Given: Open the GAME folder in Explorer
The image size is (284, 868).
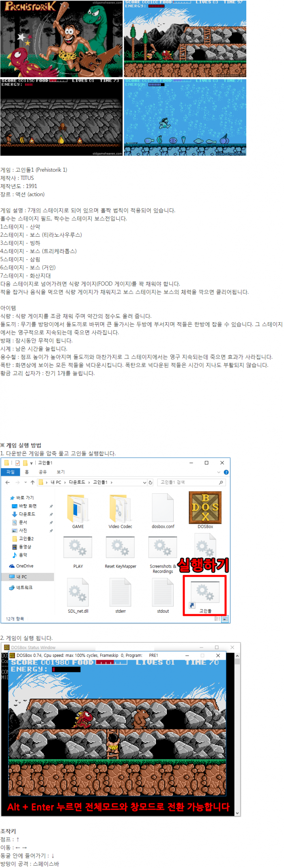Looking at the screenshot, I should click(x=77, y=511).
